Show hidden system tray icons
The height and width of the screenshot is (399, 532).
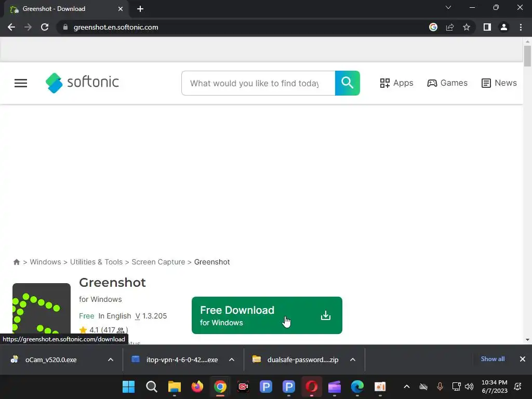coord(406,387)
